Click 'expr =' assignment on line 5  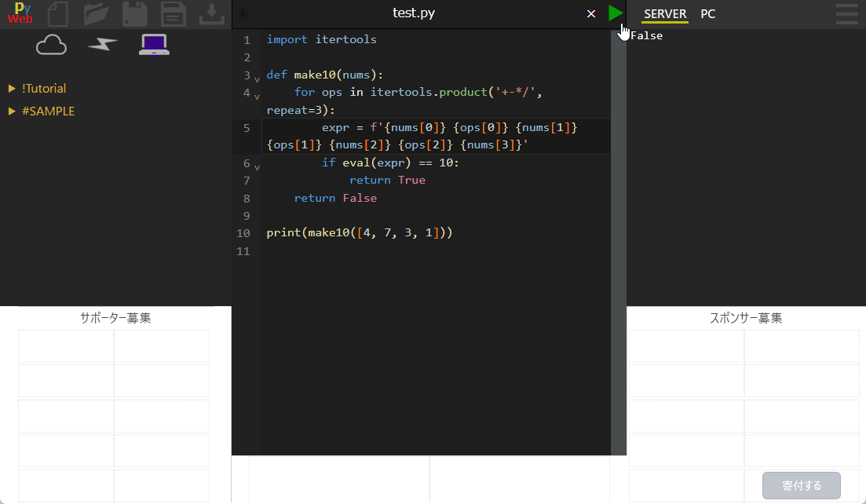click(342, 127)
